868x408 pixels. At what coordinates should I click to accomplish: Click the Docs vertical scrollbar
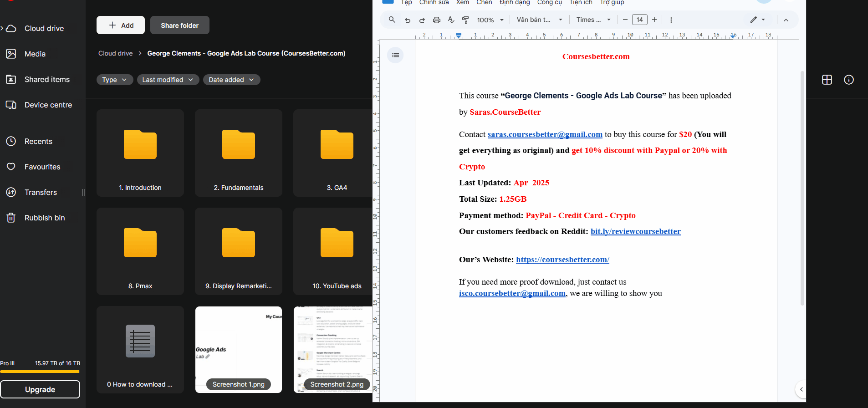pyautogui.click(x=802, y=188)
